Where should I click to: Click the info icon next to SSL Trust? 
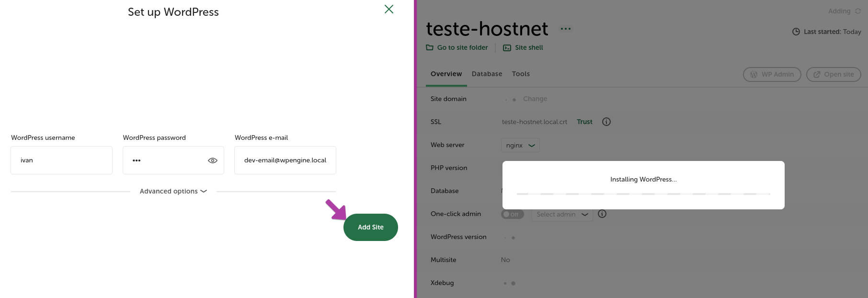[606, 122]
